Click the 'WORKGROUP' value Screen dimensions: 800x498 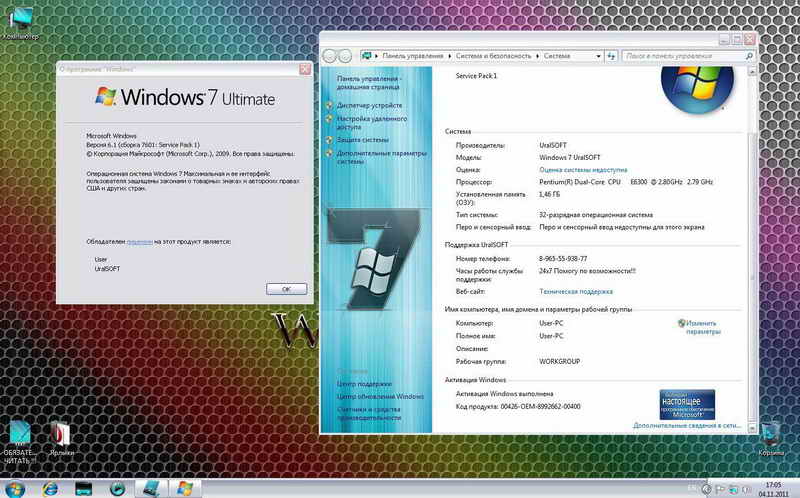559,361
